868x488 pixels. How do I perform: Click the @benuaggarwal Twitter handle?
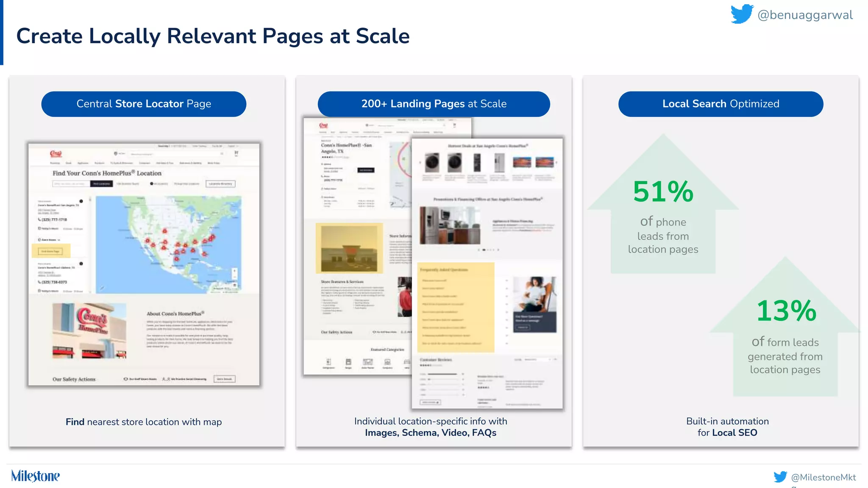pyautogui.click(x=805, y=15)
